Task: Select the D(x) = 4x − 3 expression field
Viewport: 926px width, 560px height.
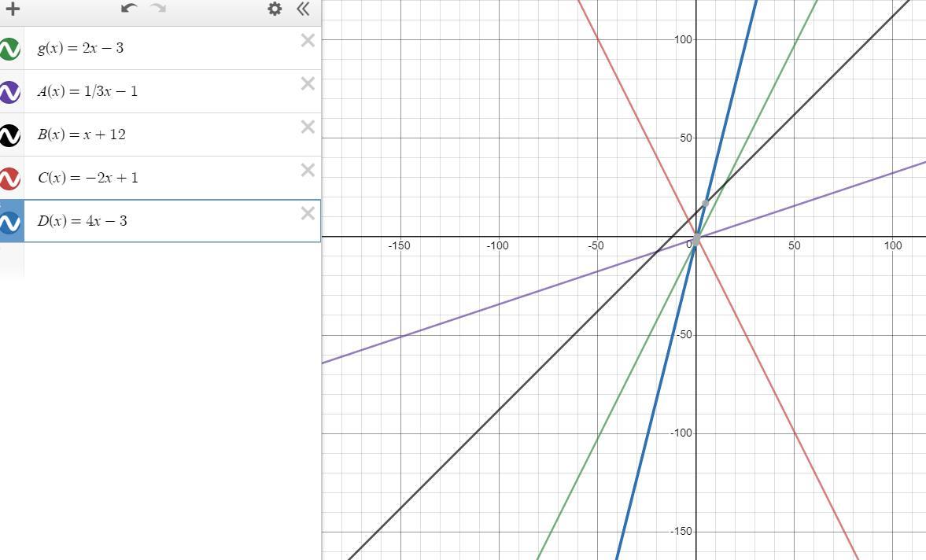Action: click(x=172, y=221)
